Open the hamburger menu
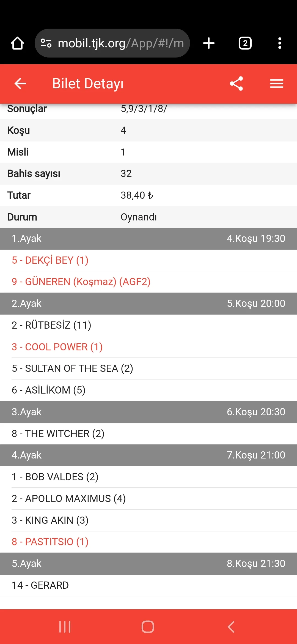 click(x=277, y=83)
